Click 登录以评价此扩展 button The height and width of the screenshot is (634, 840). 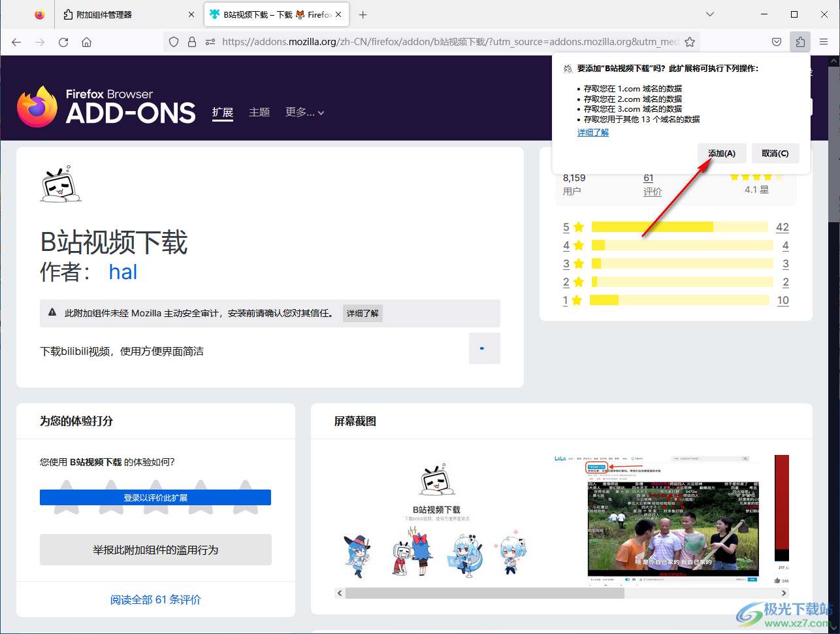click(x=155, y=497)
